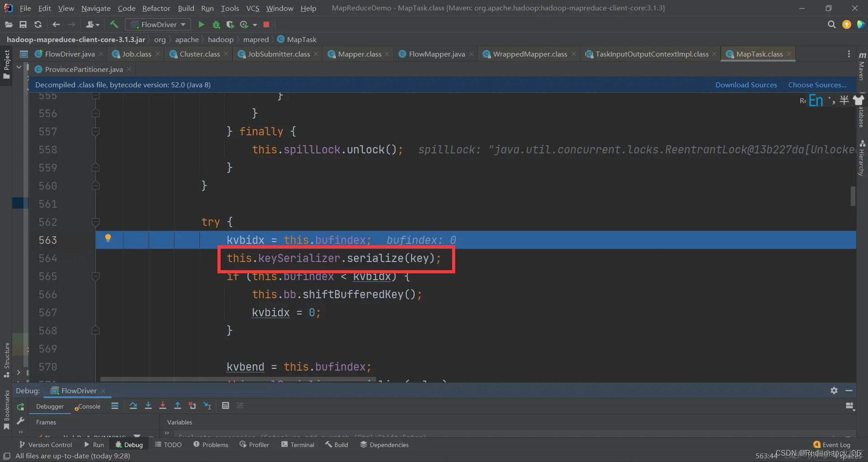Open the Navigate menu
The image size is (868, 462).
click(96, 8)
